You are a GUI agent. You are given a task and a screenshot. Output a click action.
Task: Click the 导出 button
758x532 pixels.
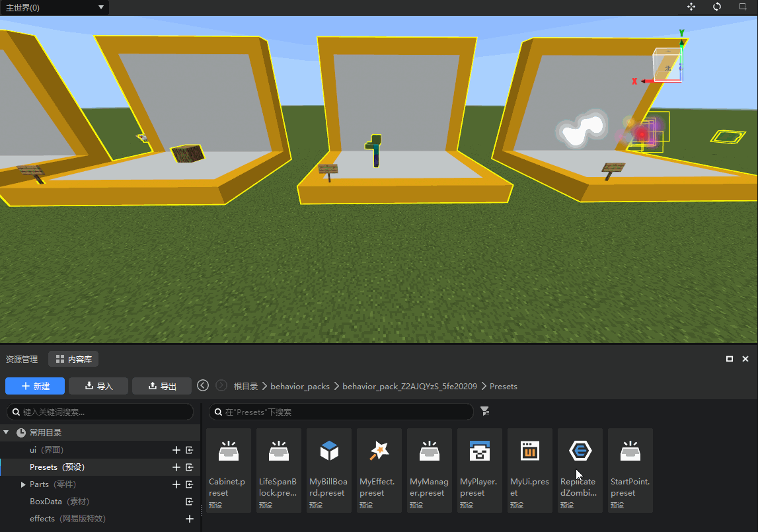click(x=162, y=386)
